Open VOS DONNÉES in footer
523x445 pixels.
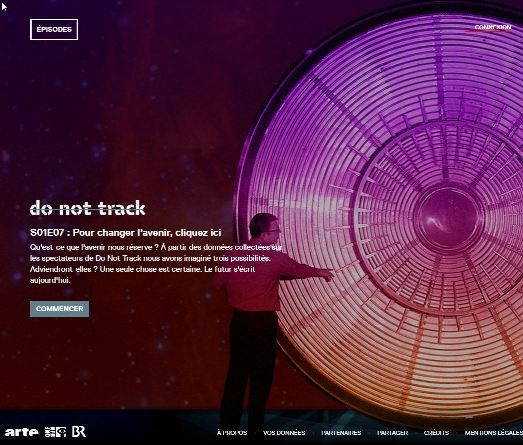point(284,433)
